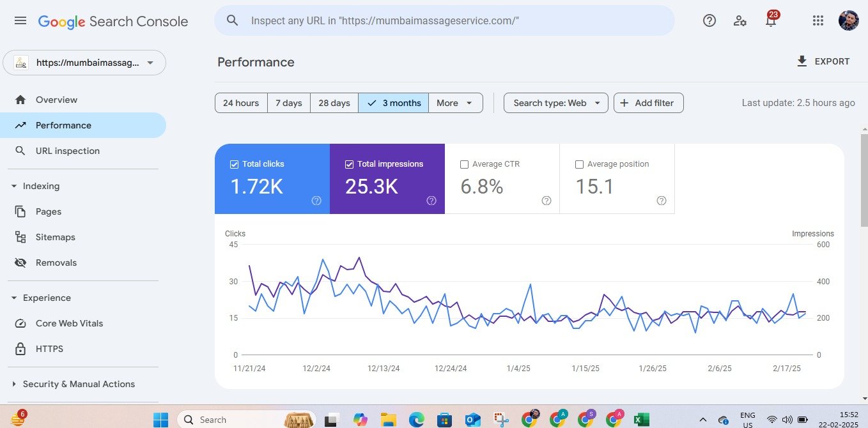Viewport: 868px width, 428px height.
Task: Open the Sitemaps report text link
Action: click(x=56, y=237)
